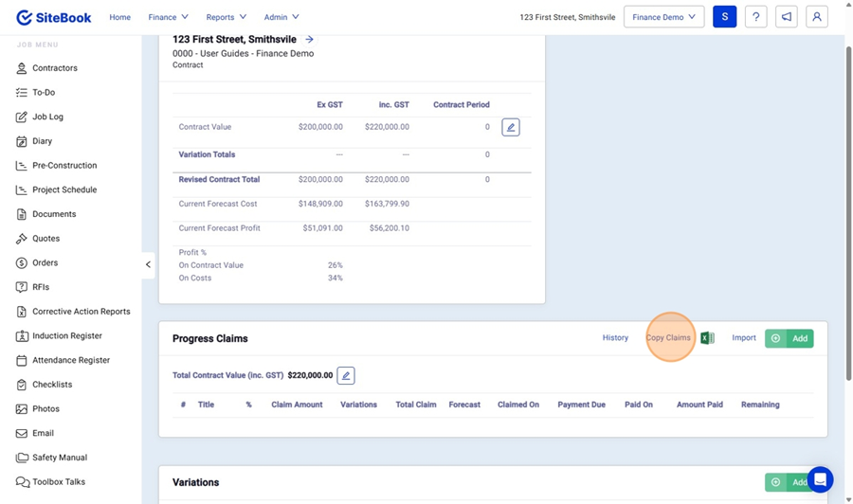Open the help question mark icon
The height and width of the screenshot is (504, 853).
[x=755, y=17]
